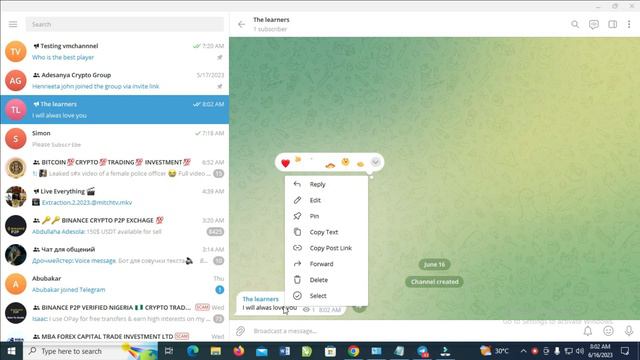Viewport: 640px width, 360px height.
Task: Toggle the right info sidebar panel
Action: coord(612,24)
